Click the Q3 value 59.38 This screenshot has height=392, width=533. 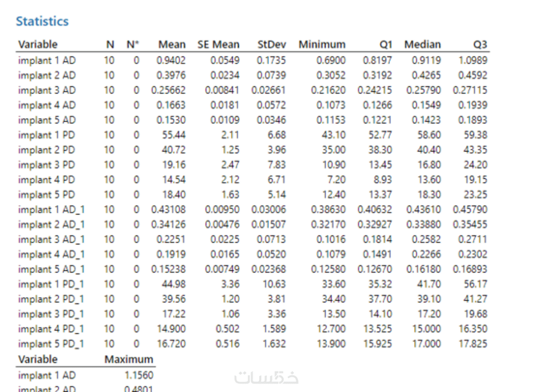pos(476,135)
